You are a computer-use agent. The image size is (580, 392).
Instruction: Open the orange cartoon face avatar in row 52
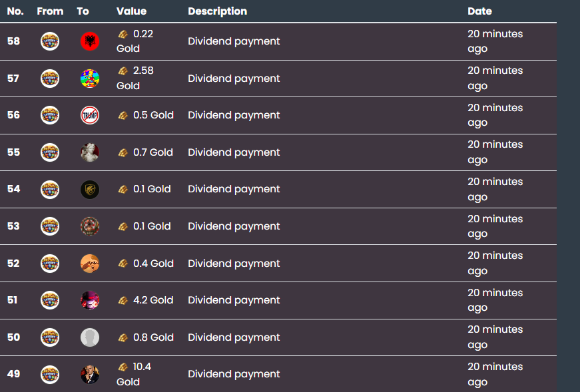90,264
